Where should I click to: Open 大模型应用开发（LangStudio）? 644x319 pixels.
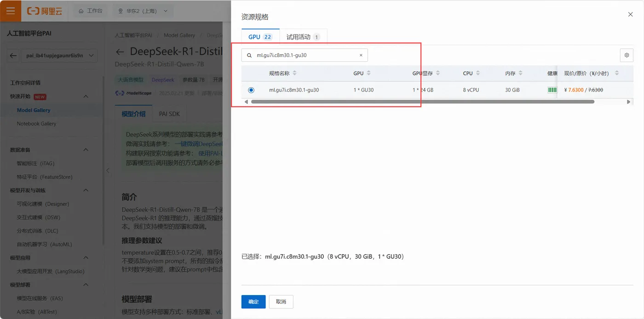pyautogui.click(x=51, y=271)
